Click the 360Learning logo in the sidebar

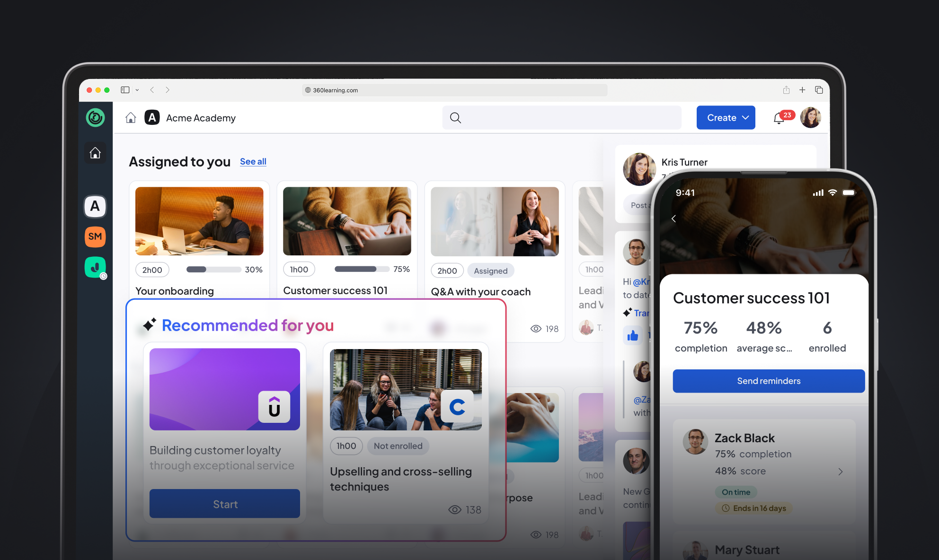coord(95,117)
